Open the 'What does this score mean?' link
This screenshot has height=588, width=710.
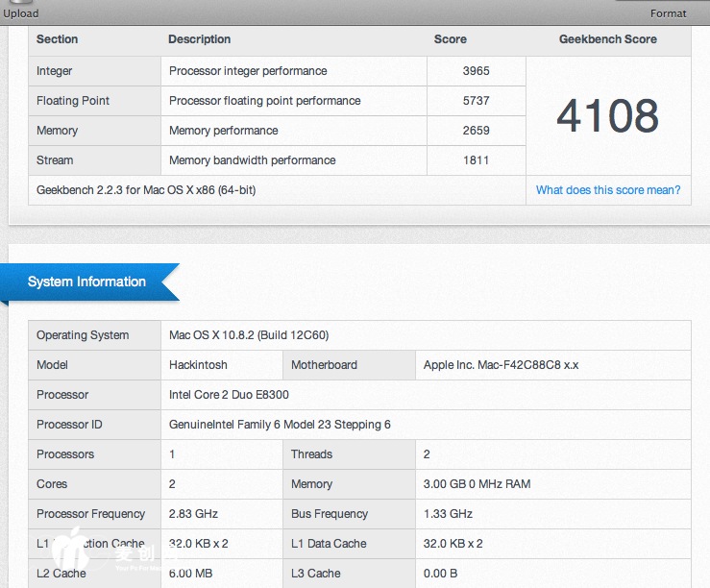click(x=607, y=190)
